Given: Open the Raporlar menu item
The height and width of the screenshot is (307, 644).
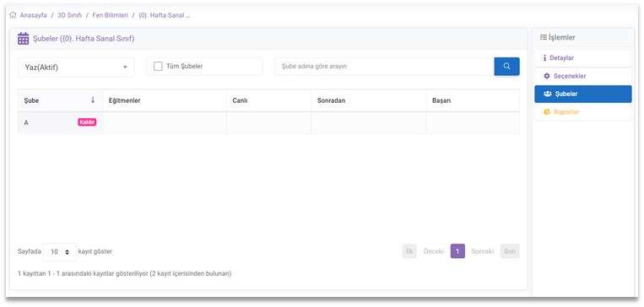Looking at the screenshot, I should click(x=582, y=111).
